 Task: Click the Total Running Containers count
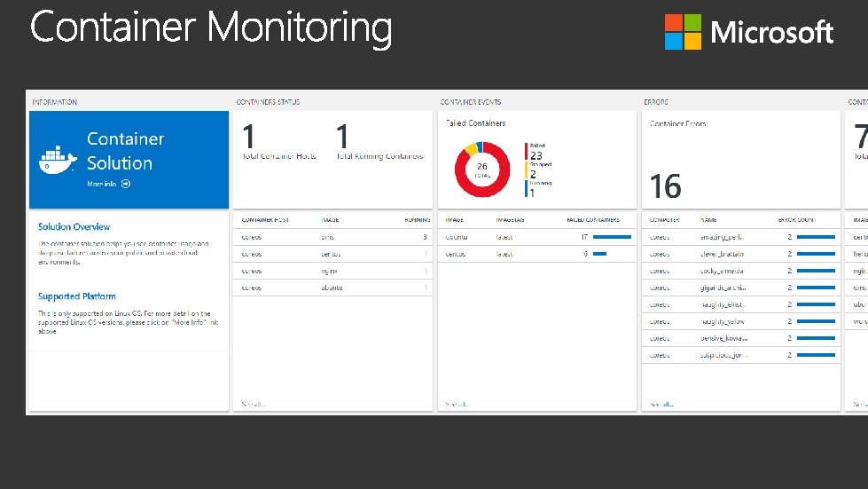click(x=379, y=142)
